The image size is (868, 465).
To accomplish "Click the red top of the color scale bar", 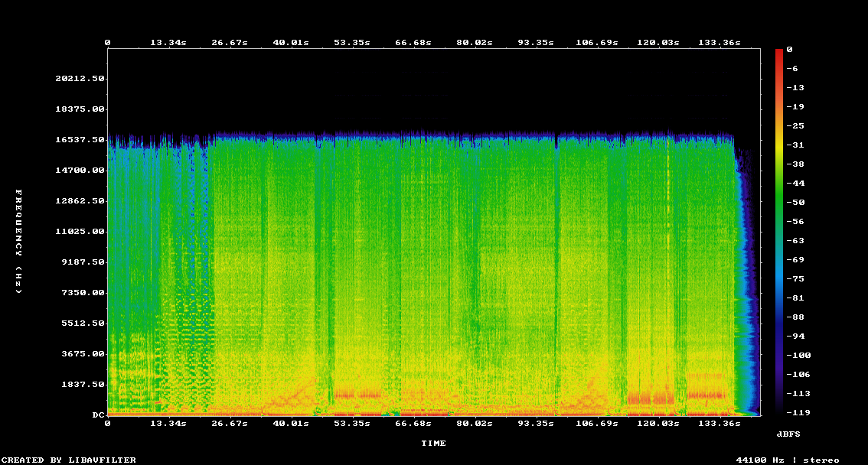I will (x=779, y=54).
